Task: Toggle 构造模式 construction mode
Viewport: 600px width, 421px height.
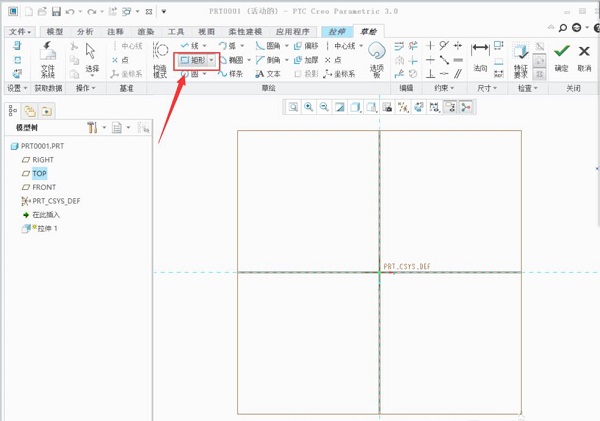Action: pyautogui.click(x=160, y=60)
